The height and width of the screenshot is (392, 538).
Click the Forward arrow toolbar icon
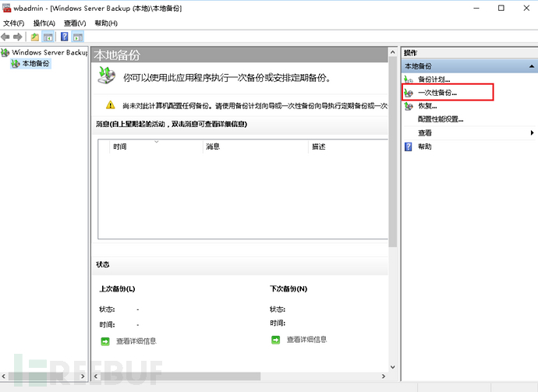17,37
